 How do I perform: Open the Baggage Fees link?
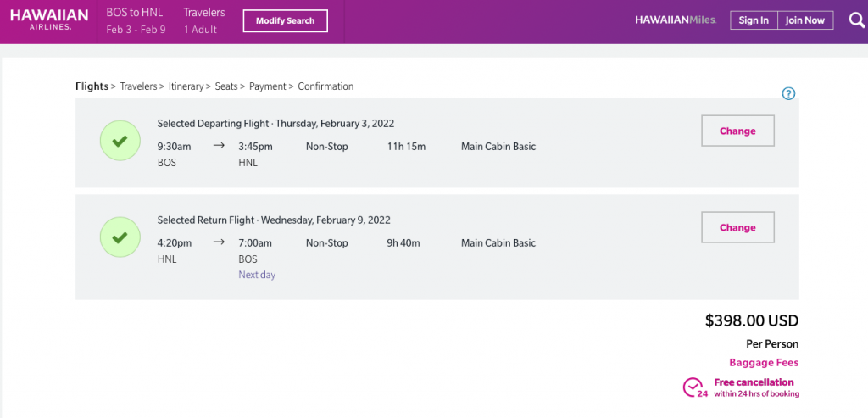pos(763,363)
